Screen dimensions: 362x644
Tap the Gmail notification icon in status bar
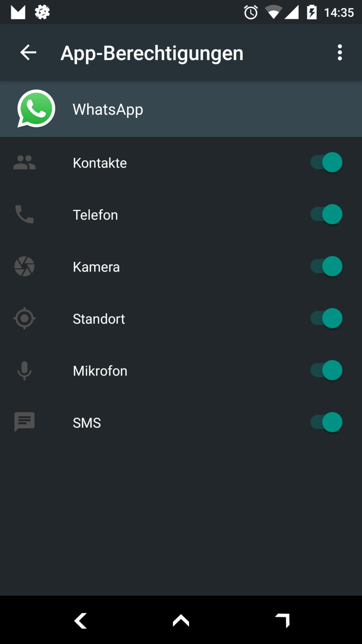tap(18, 12)
